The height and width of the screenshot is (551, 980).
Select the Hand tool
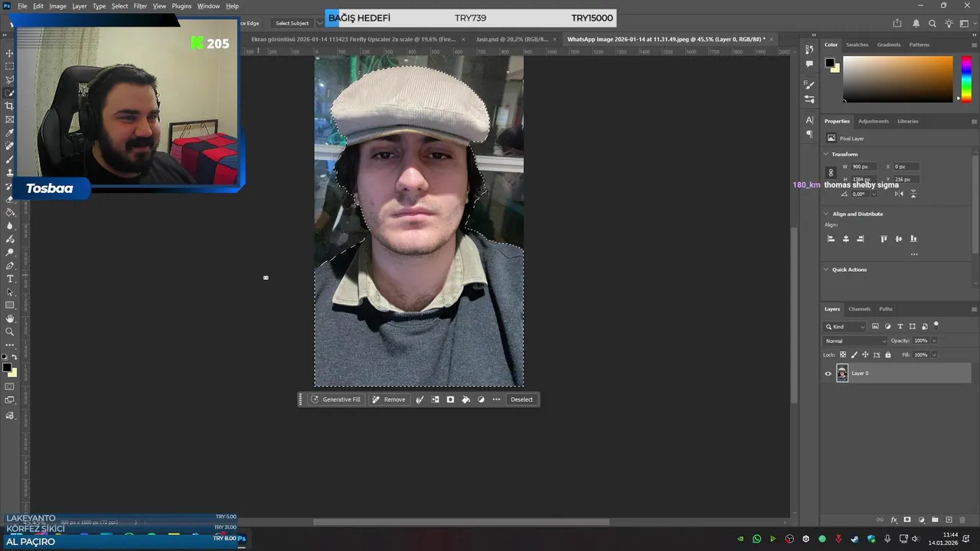click(x=10, y=318)
